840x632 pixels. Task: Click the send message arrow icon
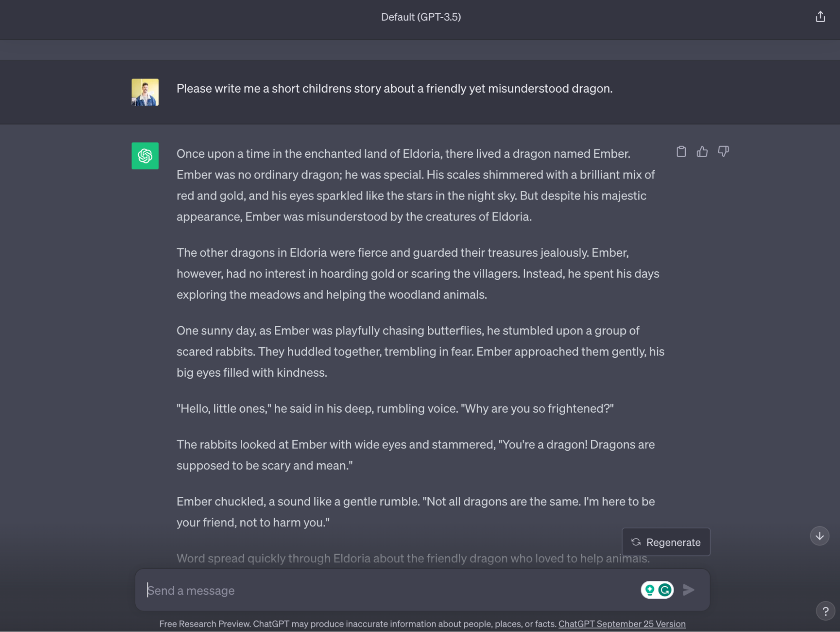pos(688,590)
